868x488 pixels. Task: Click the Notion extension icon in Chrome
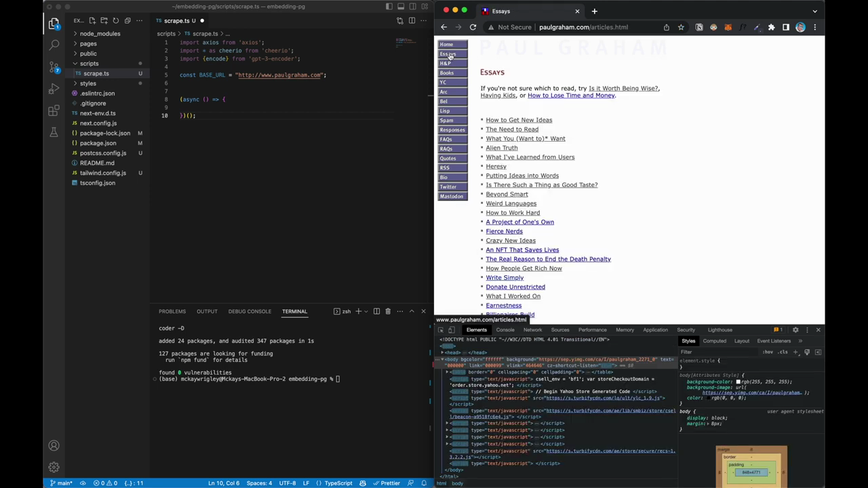point(699,27)
